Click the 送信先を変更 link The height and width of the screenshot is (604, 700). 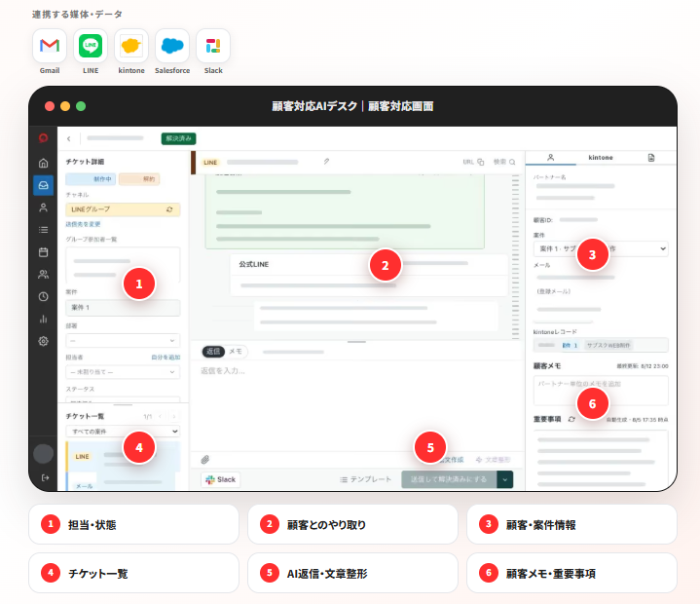coord(83,224)
